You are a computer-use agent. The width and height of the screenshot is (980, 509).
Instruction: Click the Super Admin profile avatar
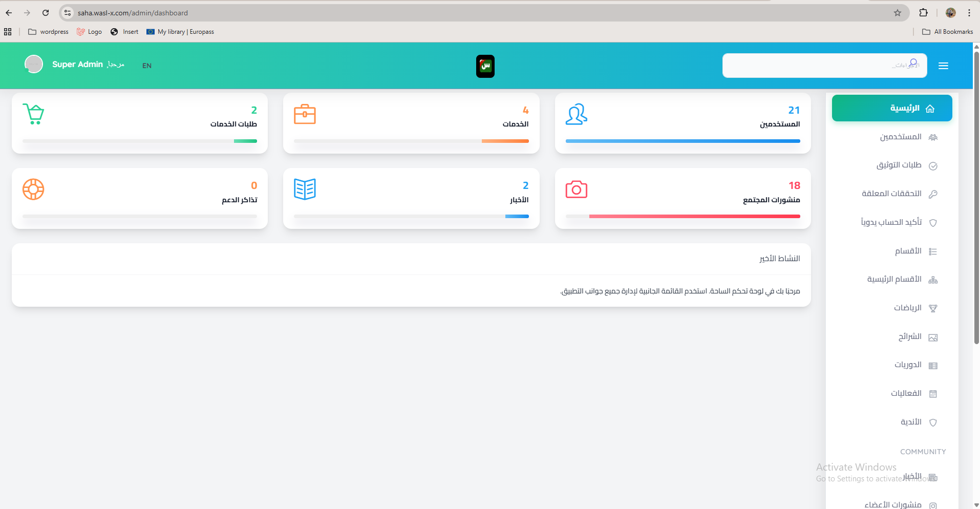click(34, 65)
